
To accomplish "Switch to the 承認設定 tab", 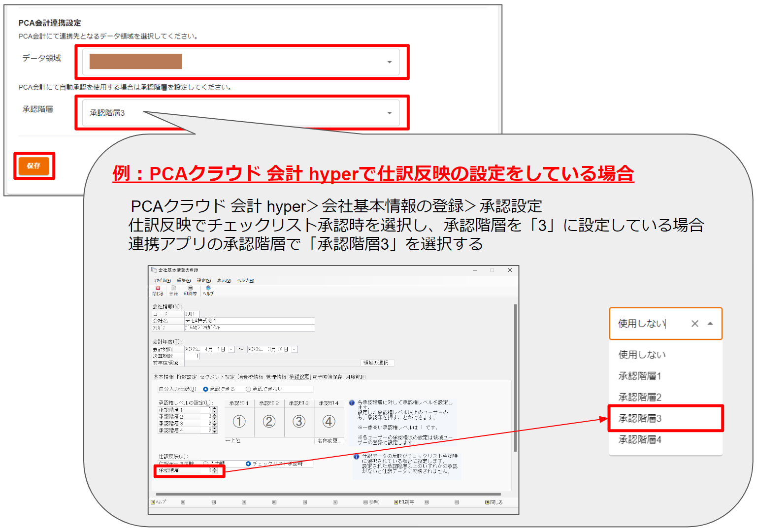I will pos(299,377).
